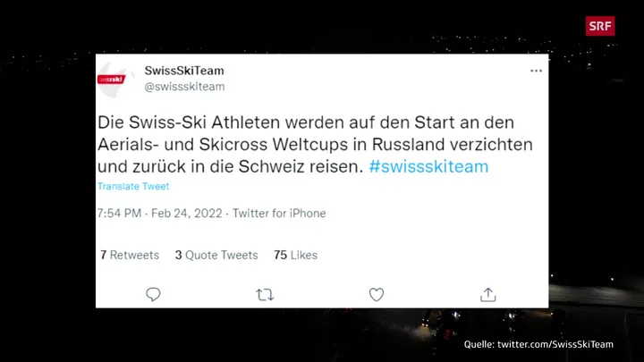
Task: Click the 7:54 PM timestamp
Action: [119, 214]
